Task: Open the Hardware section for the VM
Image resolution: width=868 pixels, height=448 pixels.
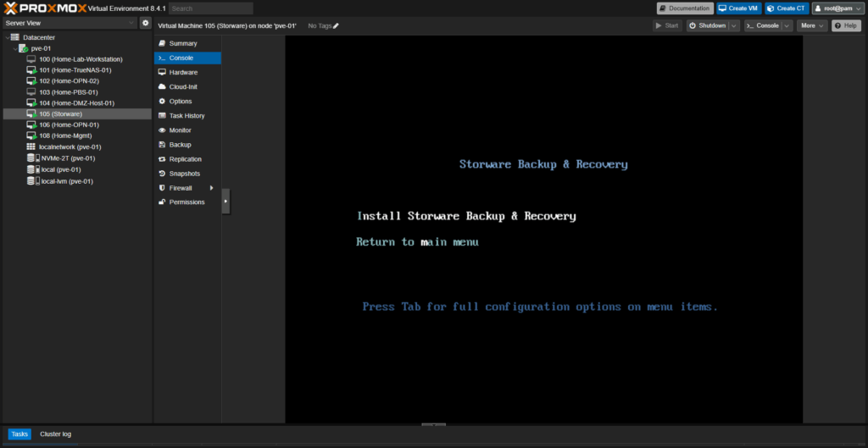Action: tap(182, 72)
